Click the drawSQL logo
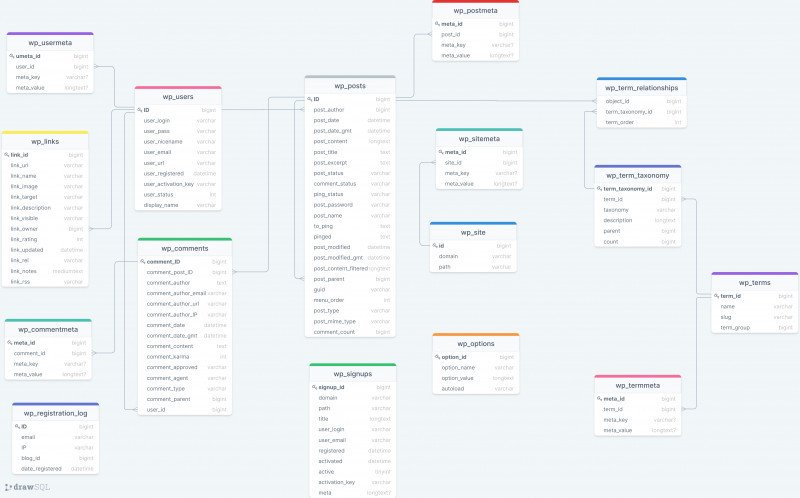This screenshot has width=800, height=498. click(x=28, y=487)
